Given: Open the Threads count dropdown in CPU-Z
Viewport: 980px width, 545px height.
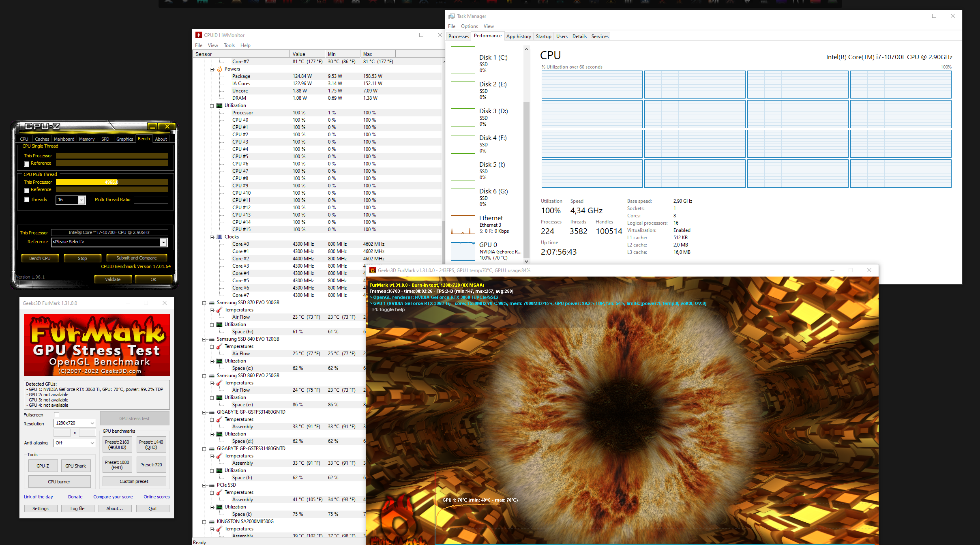Looking at the screenshot, I should click(81, 200).
